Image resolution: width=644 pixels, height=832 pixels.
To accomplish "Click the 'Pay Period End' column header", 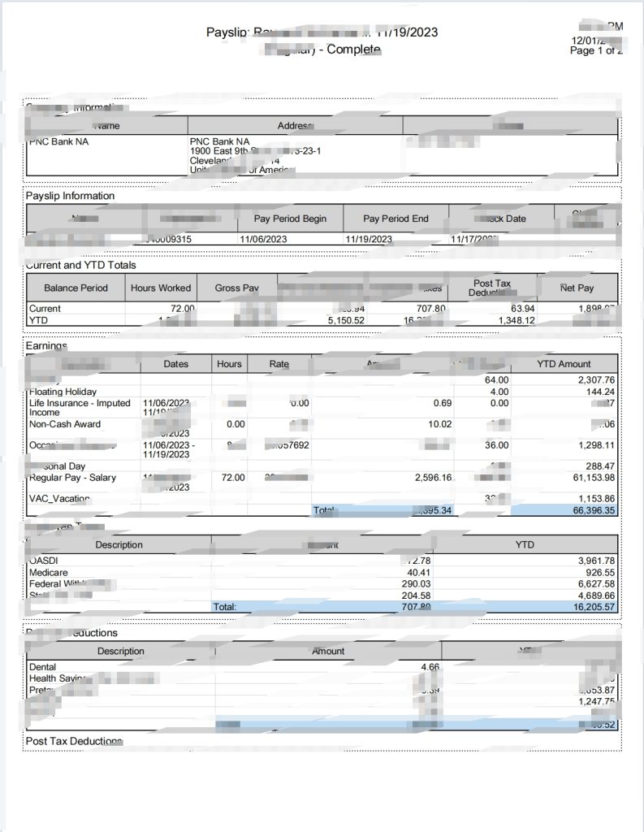I will click(x=395, y=219).
